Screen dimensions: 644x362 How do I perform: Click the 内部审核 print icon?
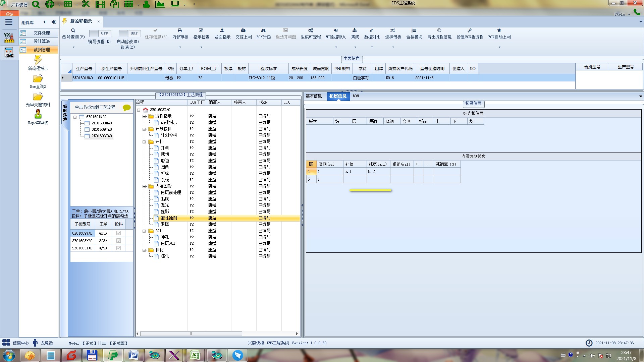pos(180,31)
